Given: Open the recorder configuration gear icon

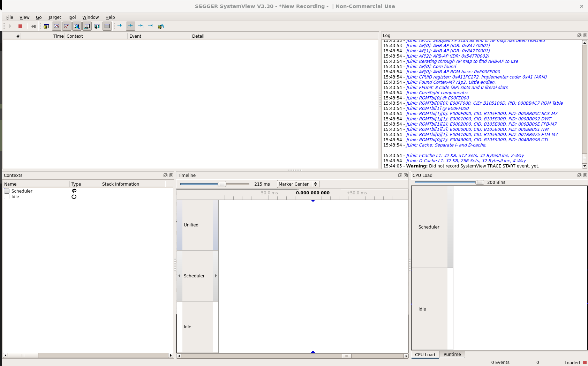Looking at the screenshot, I should (x=46, y=26).
